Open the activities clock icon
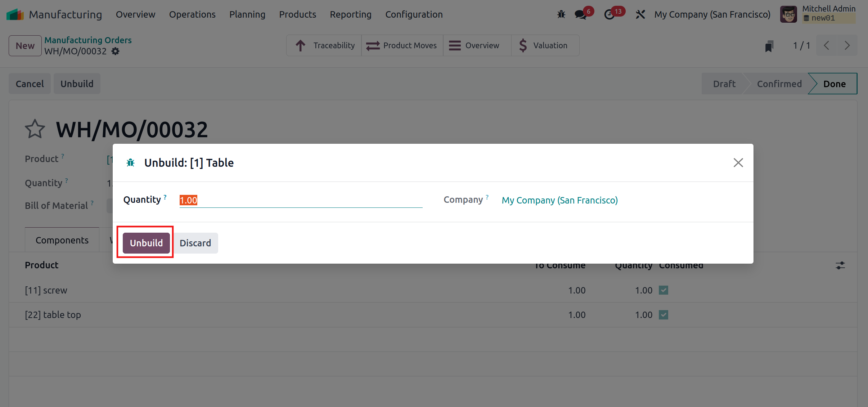 [x=609, y=14]
